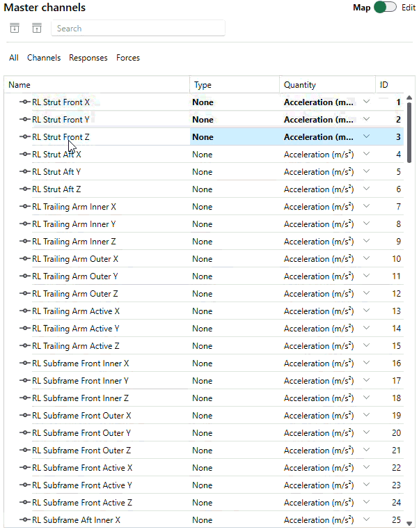Click the first toolbar icon with down arrow
The image size is (419, 532).
15,28
